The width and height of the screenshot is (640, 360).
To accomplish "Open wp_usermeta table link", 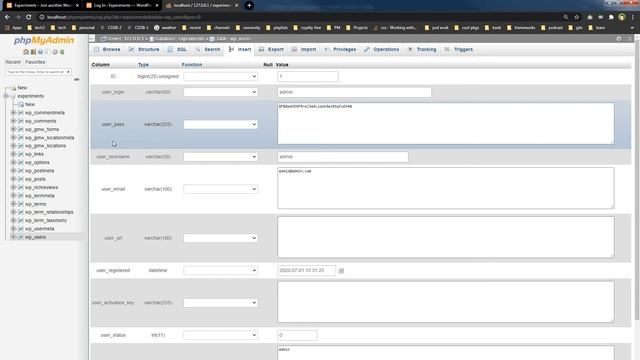I will pos(40,229).
